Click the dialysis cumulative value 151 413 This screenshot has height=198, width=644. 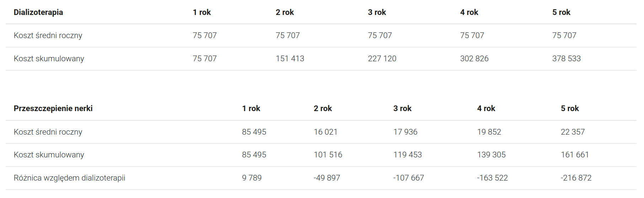pyautogui.click(x=290, y=58)
